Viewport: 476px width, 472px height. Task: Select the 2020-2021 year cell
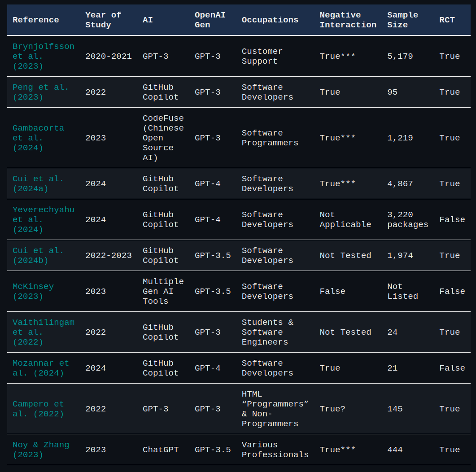click(x=109, y=56)
